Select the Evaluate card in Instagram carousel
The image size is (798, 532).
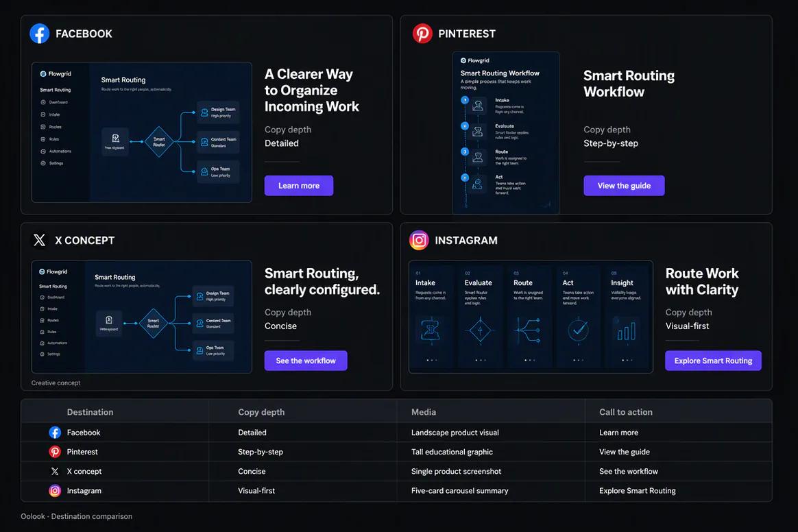click(x=480, y=317)
